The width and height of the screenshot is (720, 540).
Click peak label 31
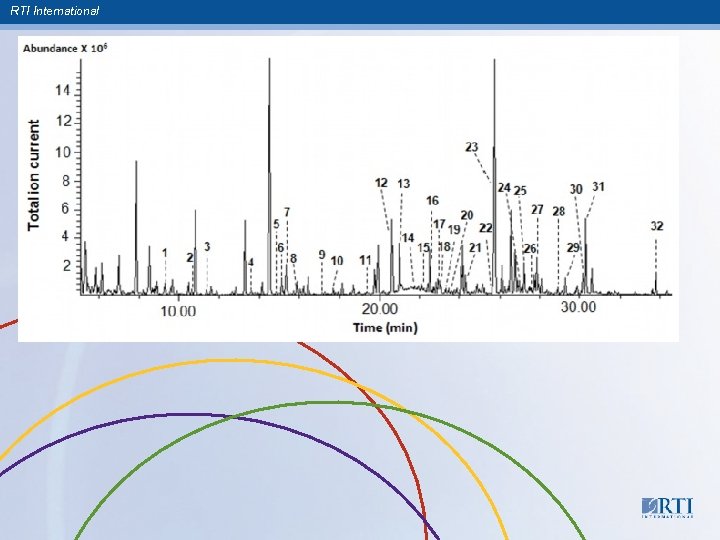pos(598,187)
